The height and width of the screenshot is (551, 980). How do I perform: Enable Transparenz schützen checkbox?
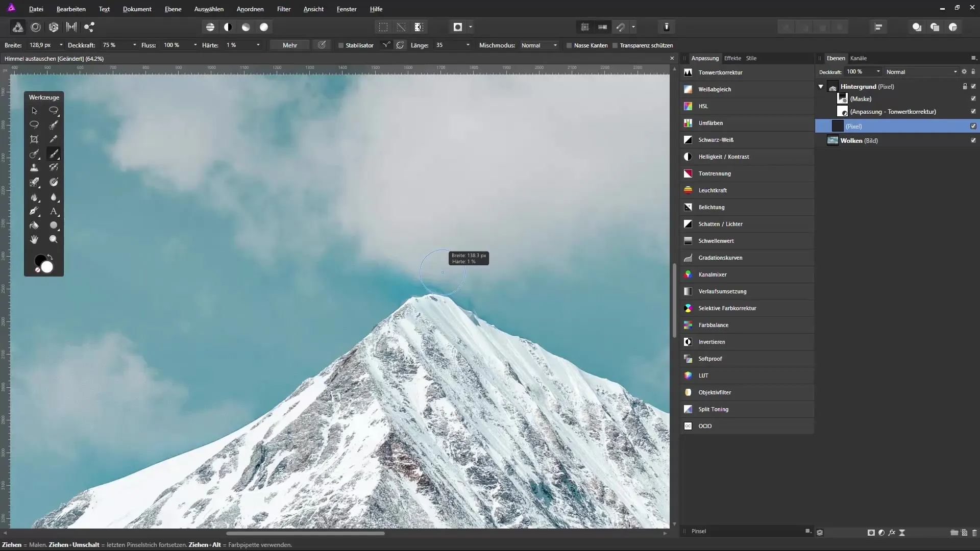615,45
